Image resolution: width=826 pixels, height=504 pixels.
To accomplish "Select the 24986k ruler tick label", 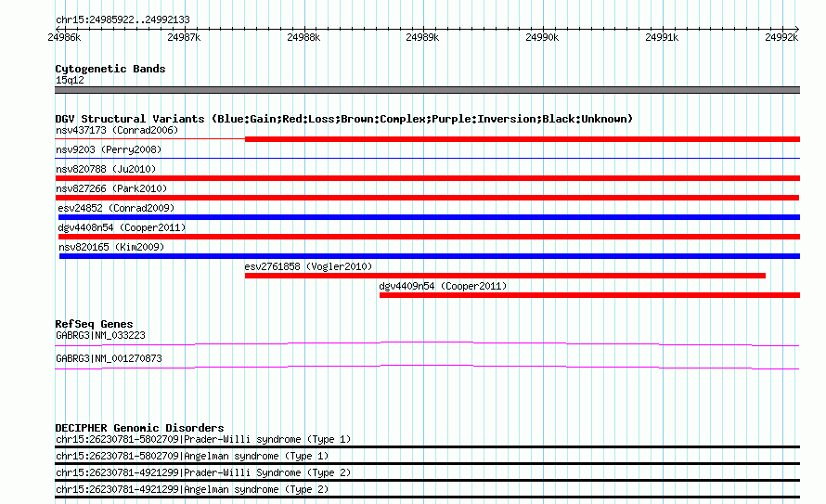I will (64, 37).
